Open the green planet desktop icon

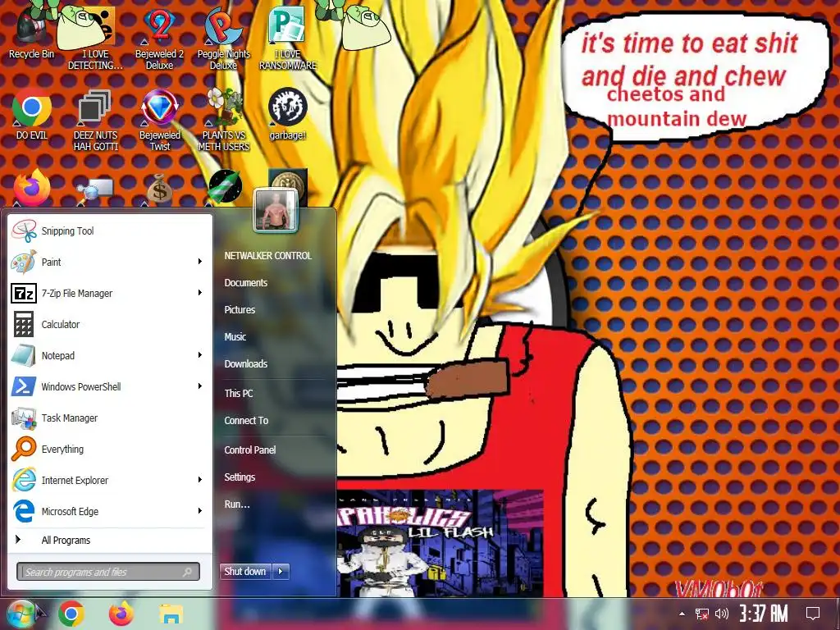pyautogui.click(x=225, y=188)
